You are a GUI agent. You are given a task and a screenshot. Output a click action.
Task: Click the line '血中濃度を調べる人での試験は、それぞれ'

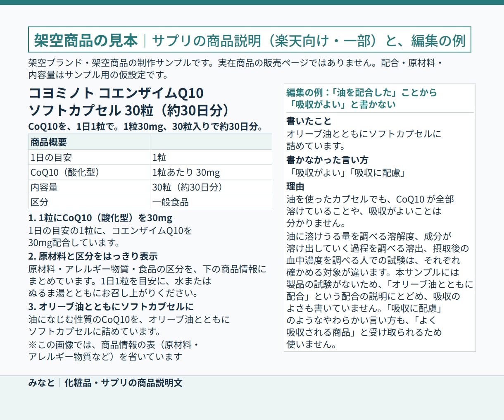(x=373, y=260)
